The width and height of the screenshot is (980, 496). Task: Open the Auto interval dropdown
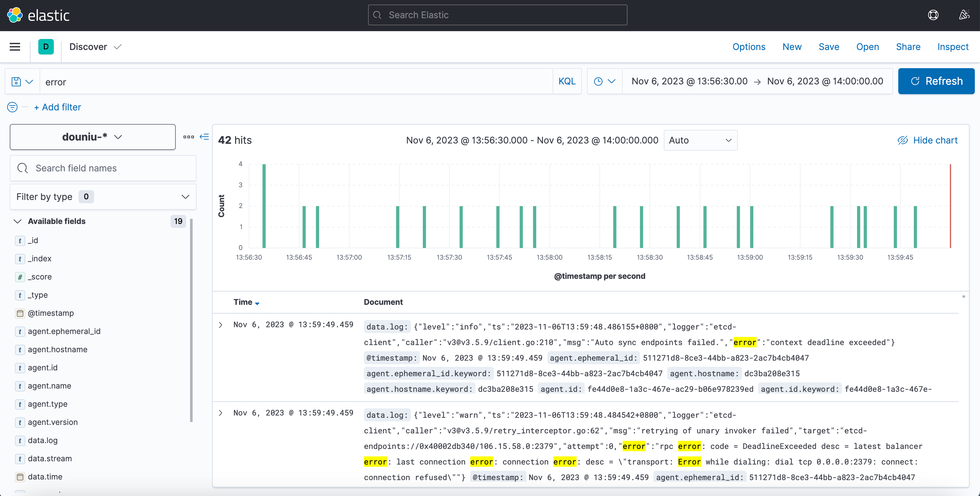point(700,140)
